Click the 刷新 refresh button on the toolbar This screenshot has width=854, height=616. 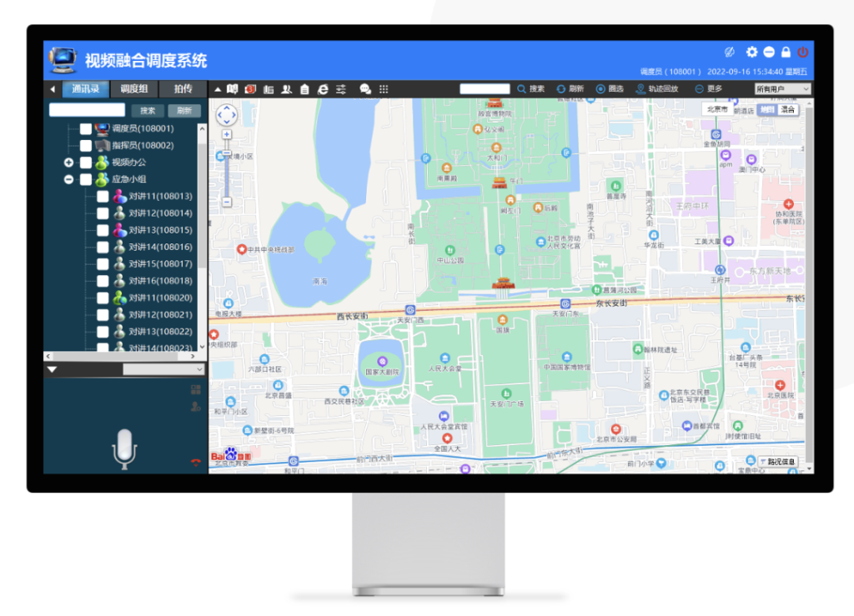click(570, 89)
